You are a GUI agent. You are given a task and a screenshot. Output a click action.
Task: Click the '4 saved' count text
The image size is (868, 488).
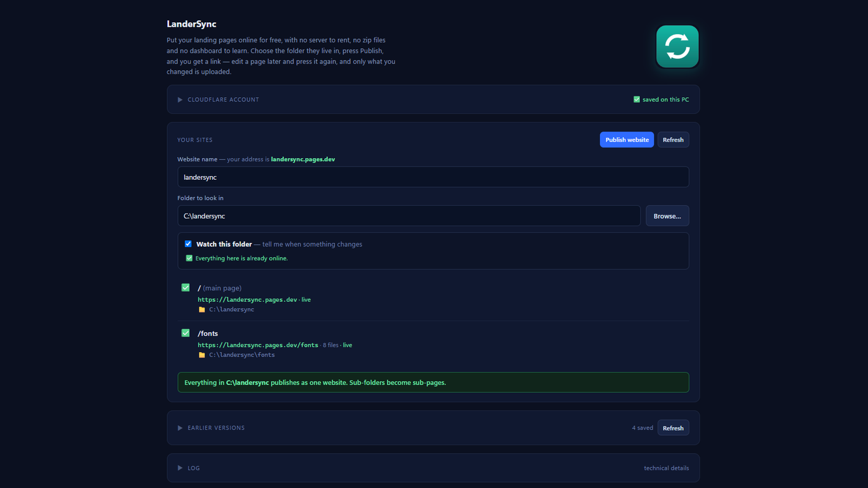pyautogui.click(x=642, y=428)
